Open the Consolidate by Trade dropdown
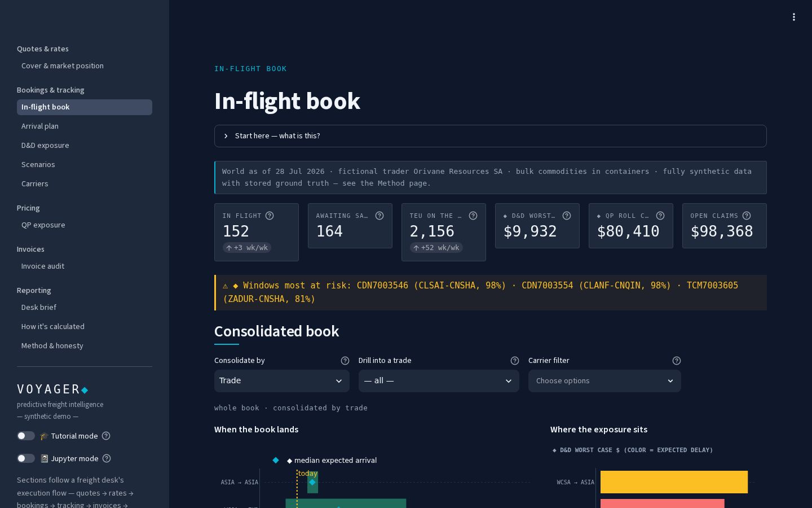Viewport: 812px width, 508px height. pyautogui.click(x=281, y=381)
